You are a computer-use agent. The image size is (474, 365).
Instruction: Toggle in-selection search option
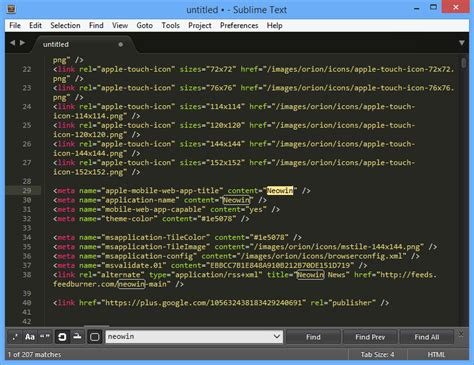click(77, 337)
